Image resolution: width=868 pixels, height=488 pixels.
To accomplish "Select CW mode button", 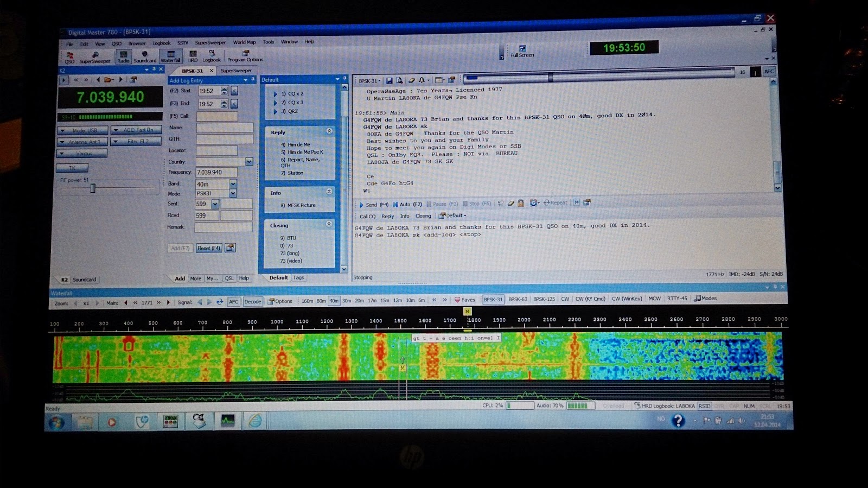I will click(565, 299).
